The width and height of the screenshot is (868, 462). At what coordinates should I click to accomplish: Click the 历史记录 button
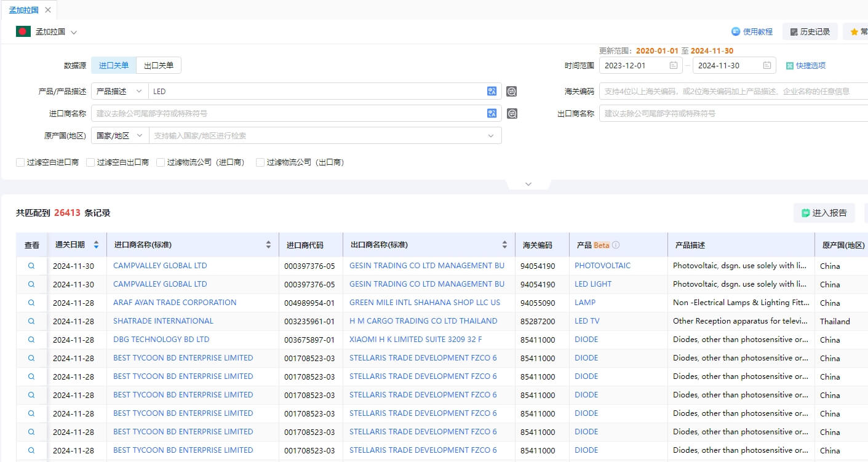pos(810,31)
